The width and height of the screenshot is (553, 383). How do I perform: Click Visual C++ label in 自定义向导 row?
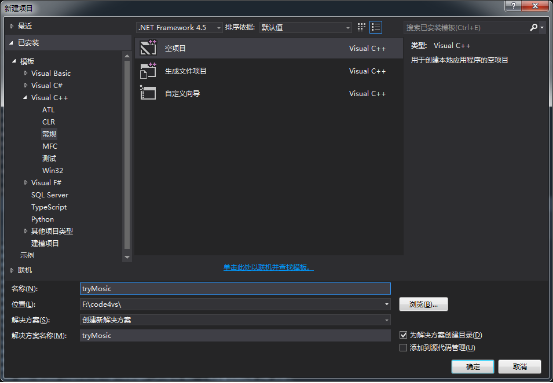pos(367,93)
